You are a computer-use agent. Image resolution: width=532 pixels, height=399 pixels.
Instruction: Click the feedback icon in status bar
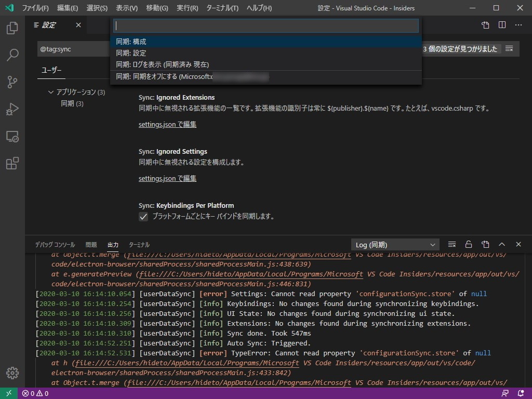click(505, 394)
